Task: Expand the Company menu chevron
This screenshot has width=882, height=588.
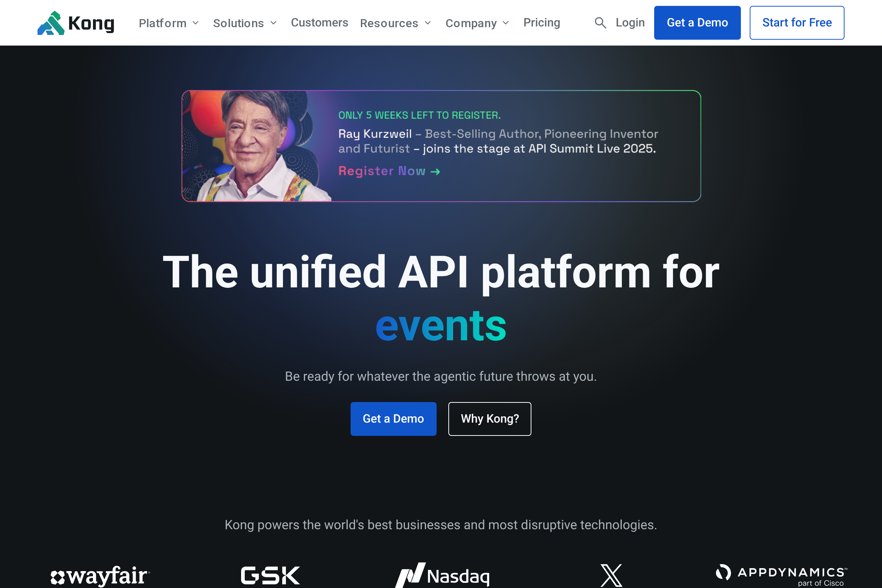Action: pyautogui.click(x=506, y=23)
